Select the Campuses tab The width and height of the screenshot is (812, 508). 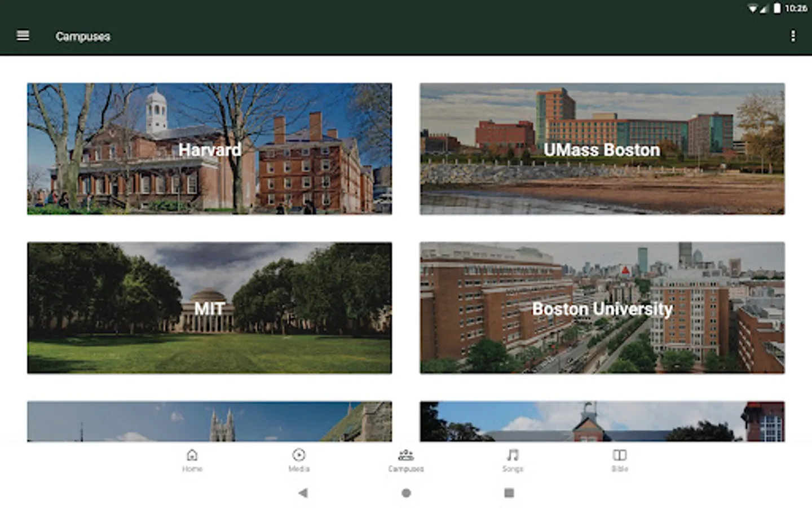406,461
